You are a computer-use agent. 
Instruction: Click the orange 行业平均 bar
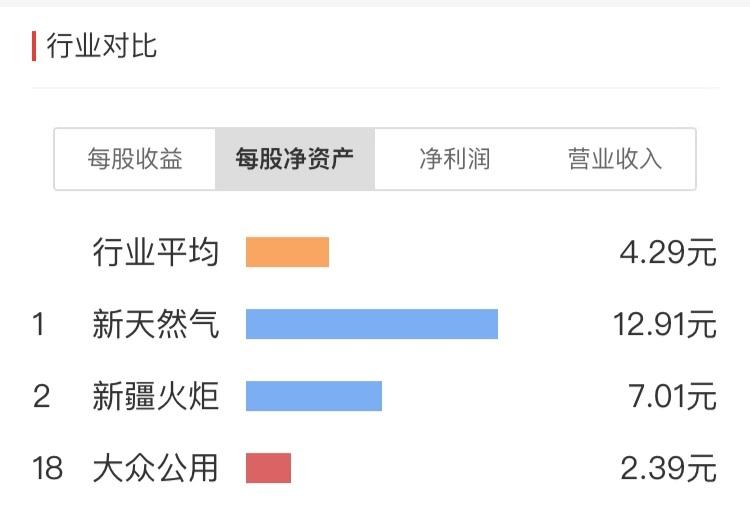pyautogui.click(x=287, y=252)
